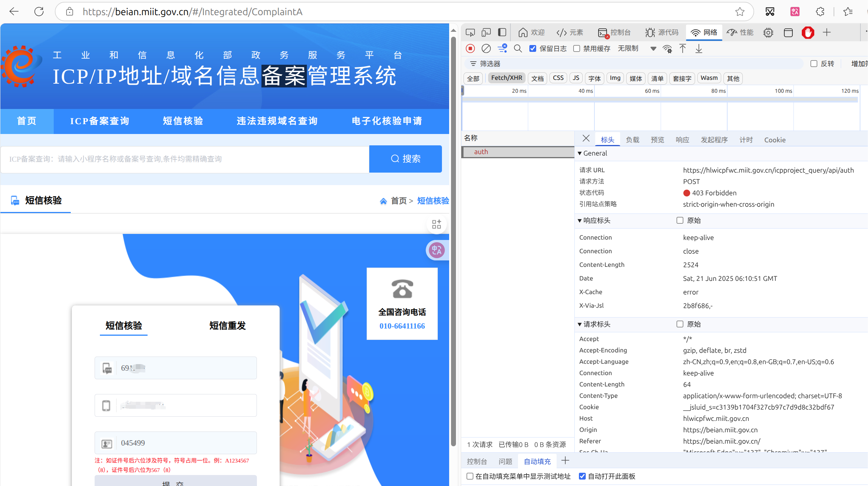Click the record network log button
The image size is (868, 486).
(470, 48)
